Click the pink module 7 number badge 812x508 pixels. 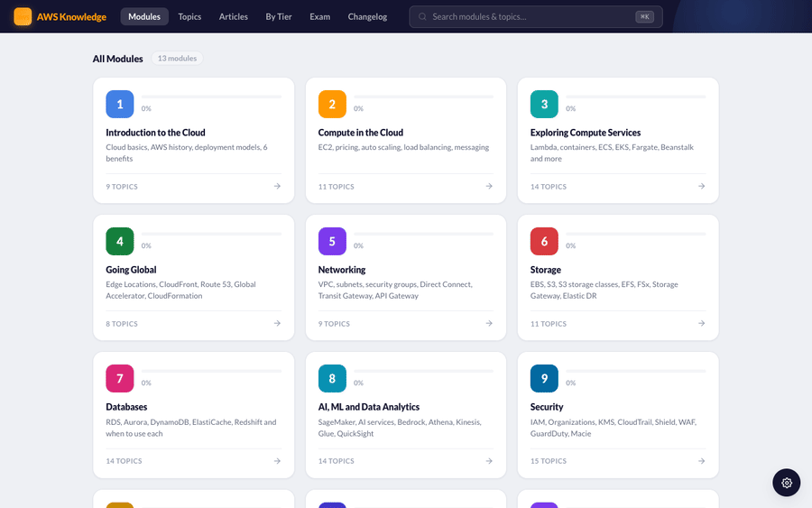pos(120,379)
